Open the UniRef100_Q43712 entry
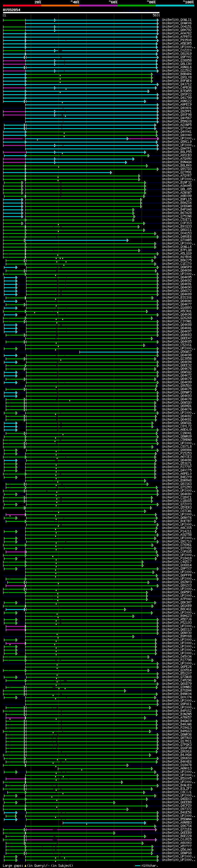Image resolution: width=197 pixels, height=868 pixels. pos(176,84)
